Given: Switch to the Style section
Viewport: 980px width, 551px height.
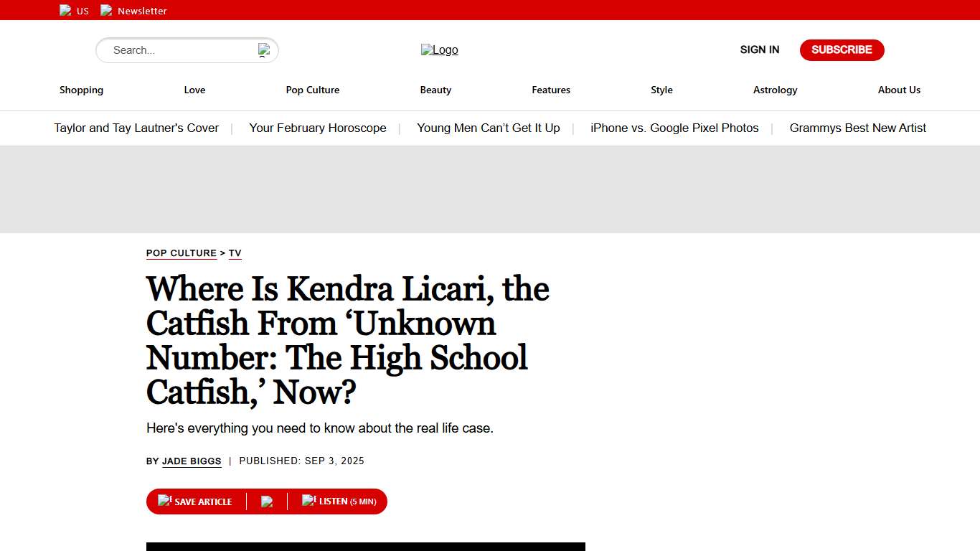Looking at the screenshot, I should 661,90.
